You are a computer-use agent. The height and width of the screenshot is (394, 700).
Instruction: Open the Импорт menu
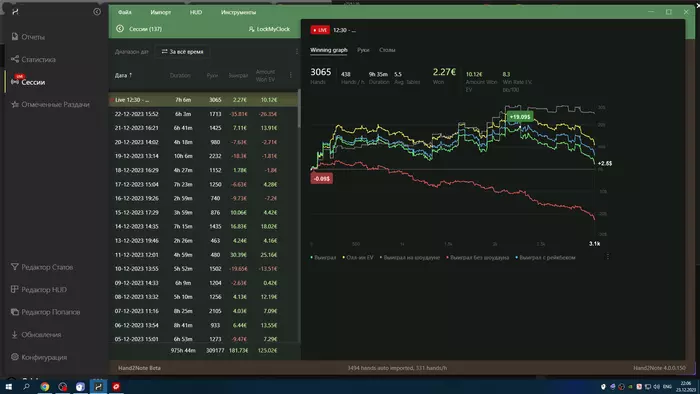(161, 12)
